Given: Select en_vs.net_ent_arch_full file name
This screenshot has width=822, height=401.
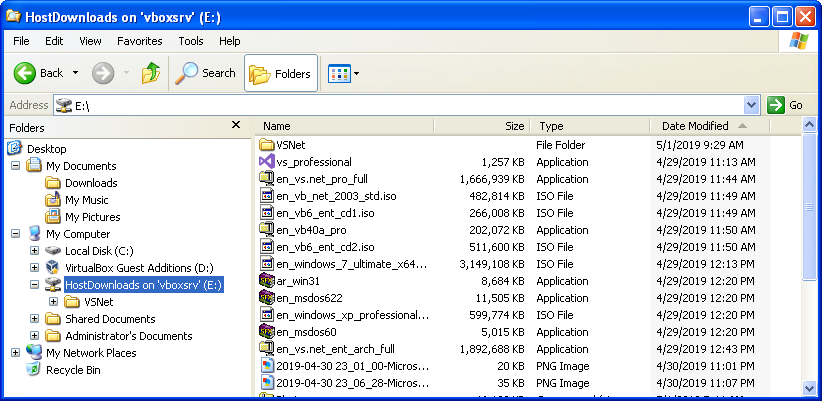Looking at the screenshot, I should [x=336, y=349].
